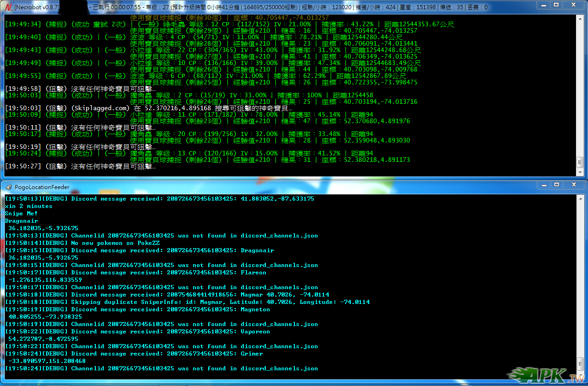Image resolution: width=588 pixels, height=386 pixels.
Task: Minimize the PogoLocationFeeder window
Action: pos(544,185)
